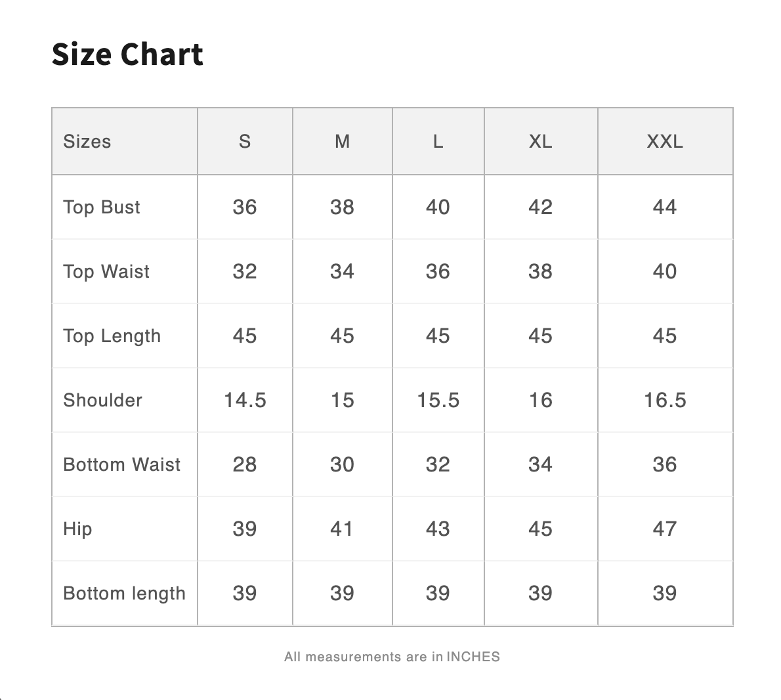Click the Bottom Waist value 34 for XL
The width and height of the screenshot is (781, 700).
pyautogui.click(x=540, y=465)
